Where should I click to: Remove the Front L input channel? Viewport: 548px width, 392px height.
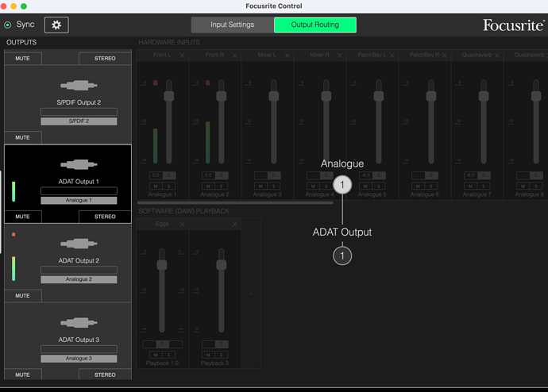click(182, 56)
